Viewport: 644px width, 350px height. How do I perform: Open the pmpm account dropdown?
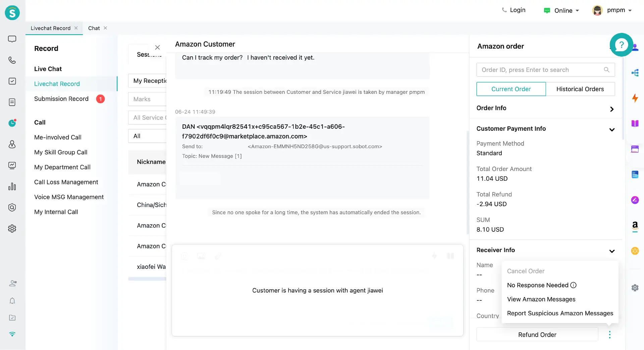point(612,10)
